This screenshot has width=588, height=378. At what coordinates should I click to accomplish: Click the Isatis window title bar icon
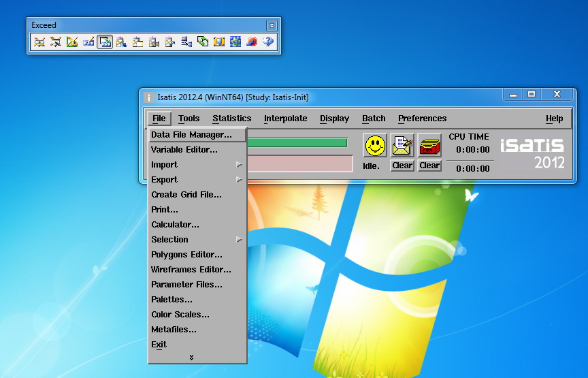[149, 97]
